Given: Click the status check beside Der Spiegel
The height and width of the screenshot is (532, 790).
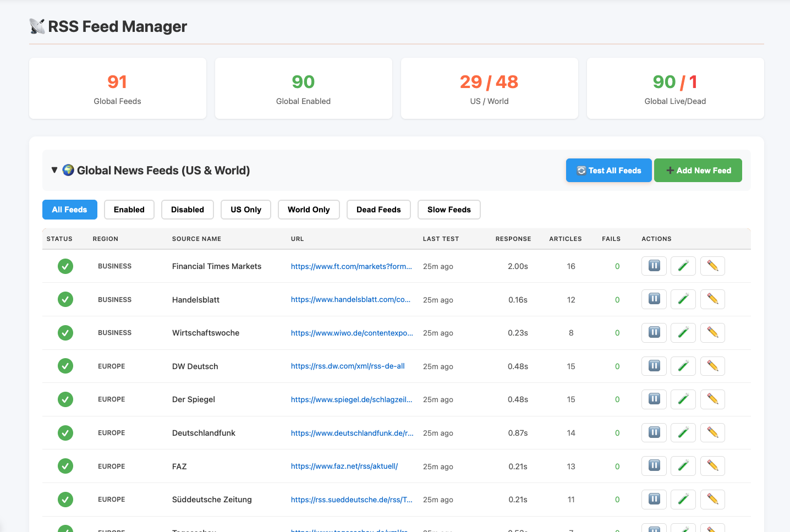Looking at the screenshot, I should pos(65,399).
